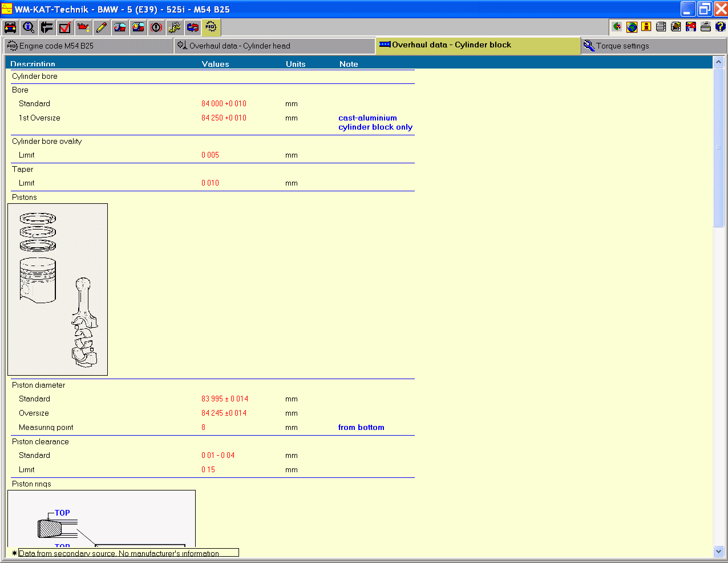Switch to Engine code M54 B25 tab
The height and width of the screenshot is (563, 728).
pos(88,46)
